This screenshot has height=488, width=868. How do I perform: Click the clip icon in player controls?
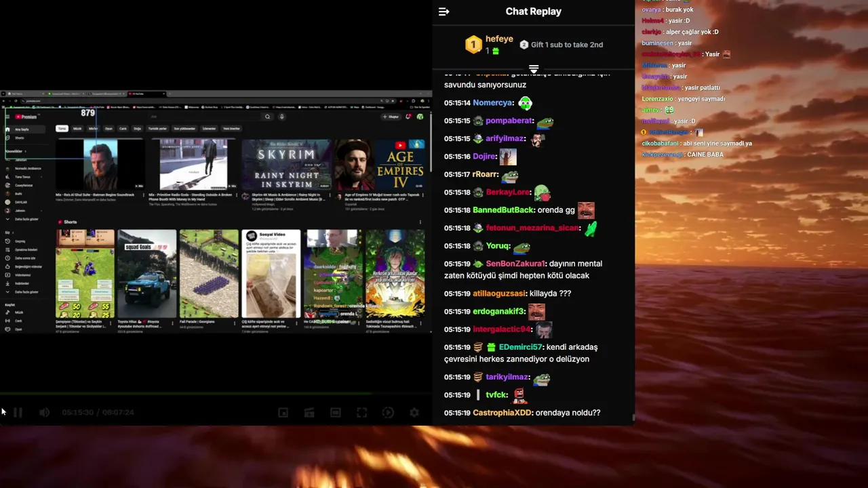pos(309,412)
